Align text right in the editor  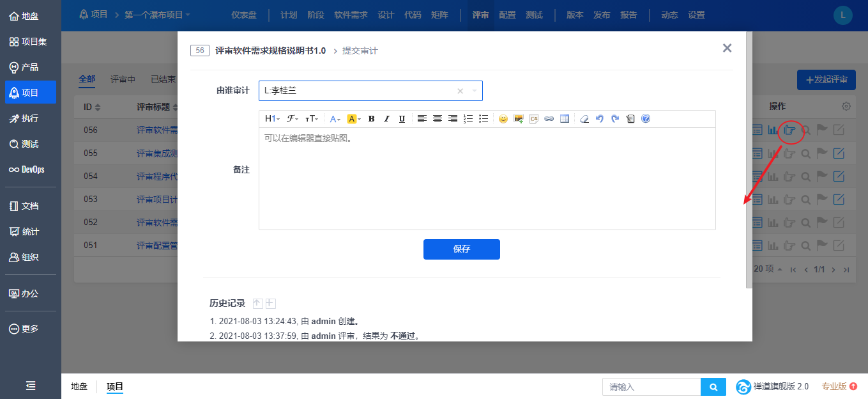453,119
